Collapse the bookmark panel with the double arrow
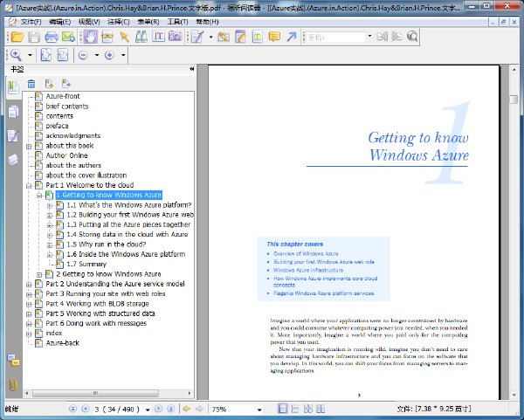Viewport: 524px width, 420px height. point(191,69)
